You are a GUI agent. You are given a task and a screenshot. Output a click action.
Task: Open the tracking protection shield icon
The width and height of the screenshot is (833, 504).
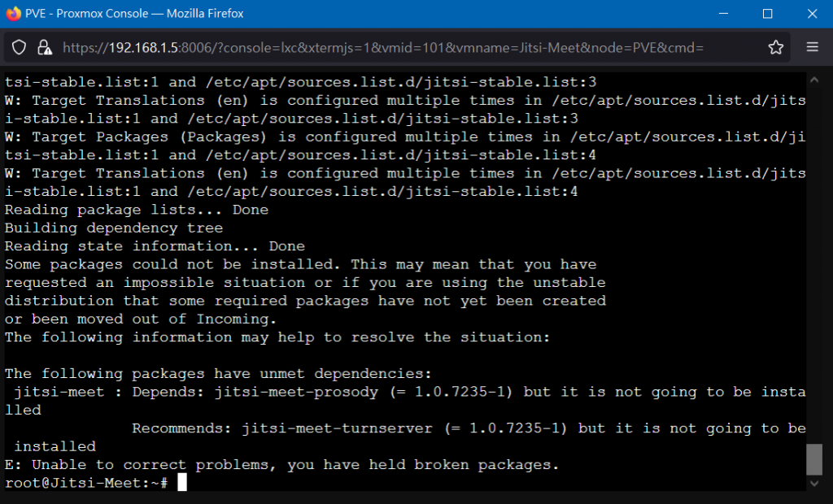20,47
